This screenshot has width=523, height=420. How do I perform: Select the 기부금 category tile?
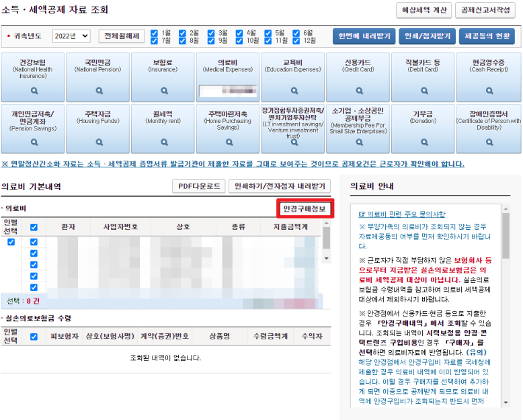coord(423,128)
